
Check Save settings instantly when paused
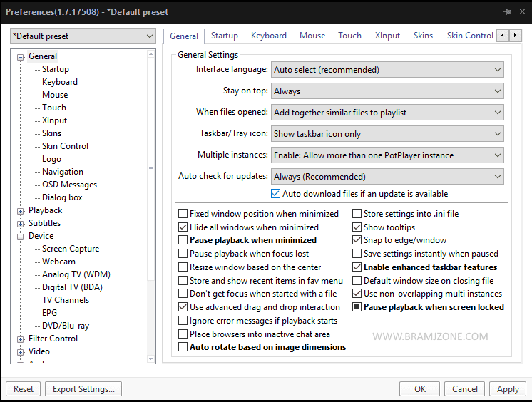tap(357, 254)
